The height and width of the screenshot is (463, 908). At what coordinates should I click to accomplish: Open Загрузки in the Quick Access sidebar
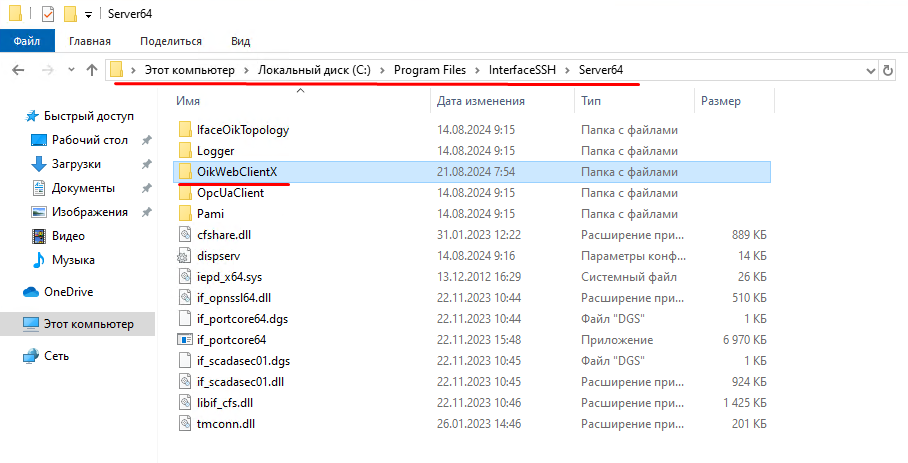point(76,164)
